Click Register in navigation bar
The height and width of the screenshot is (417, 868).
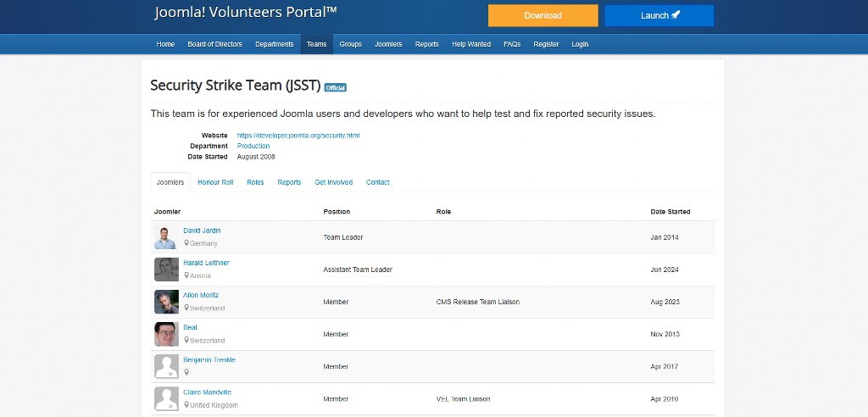point(546,44)
